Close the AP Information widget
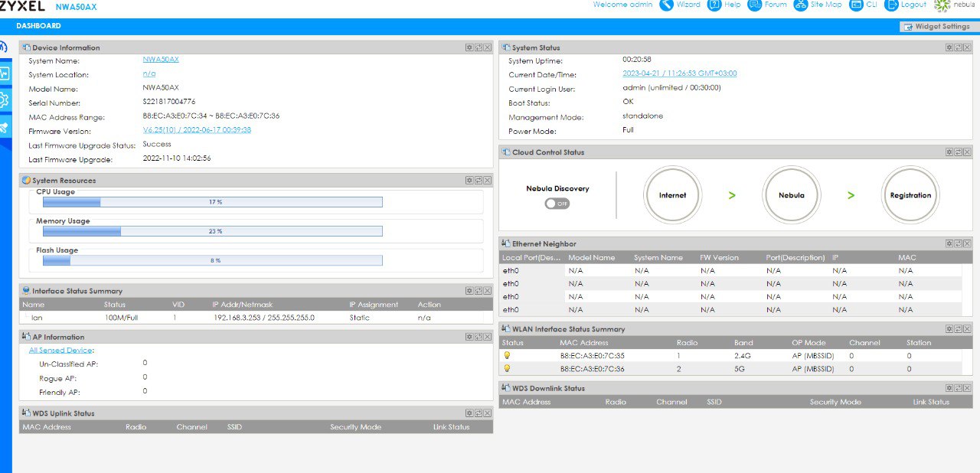This screenshot has height=473, width=980. coord(488,337)
